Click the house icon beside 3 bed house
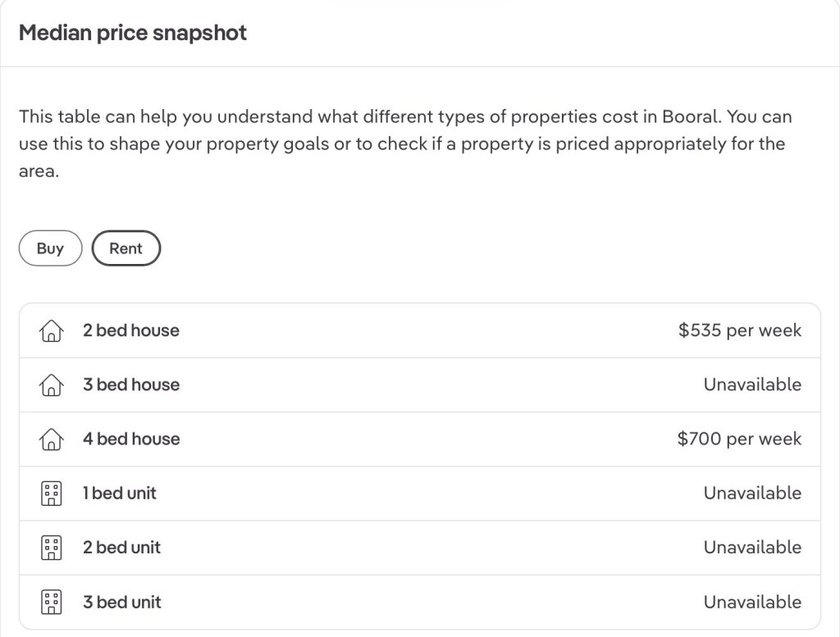Image resolution: width=840 pixels, height=637 pixels. click(x=51, y=384)
